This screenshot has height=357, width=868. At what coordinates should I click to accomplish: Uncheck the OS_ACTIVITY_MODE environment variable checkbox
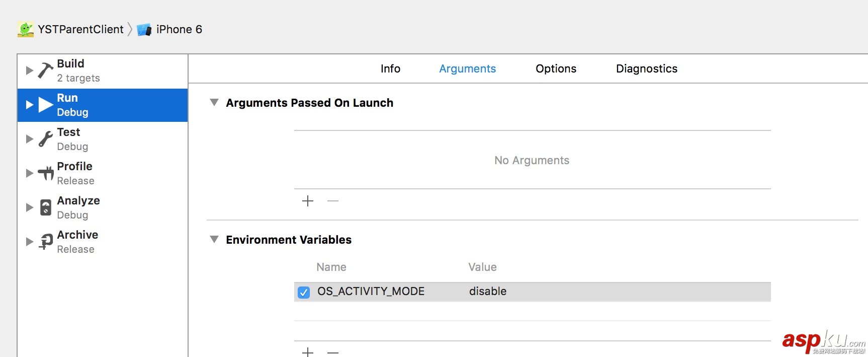click(x=304, y=292)
